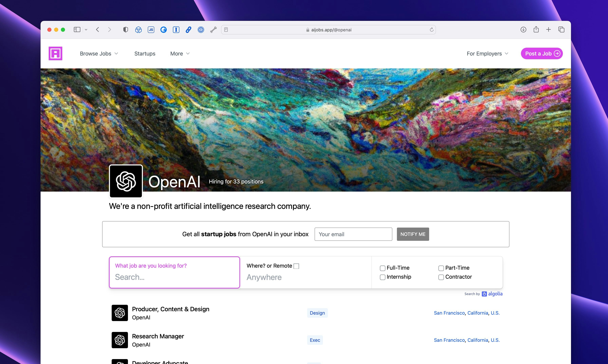Focus the Your email field
This screenshot has height=364, width=608.
click(x=353, y=234)
